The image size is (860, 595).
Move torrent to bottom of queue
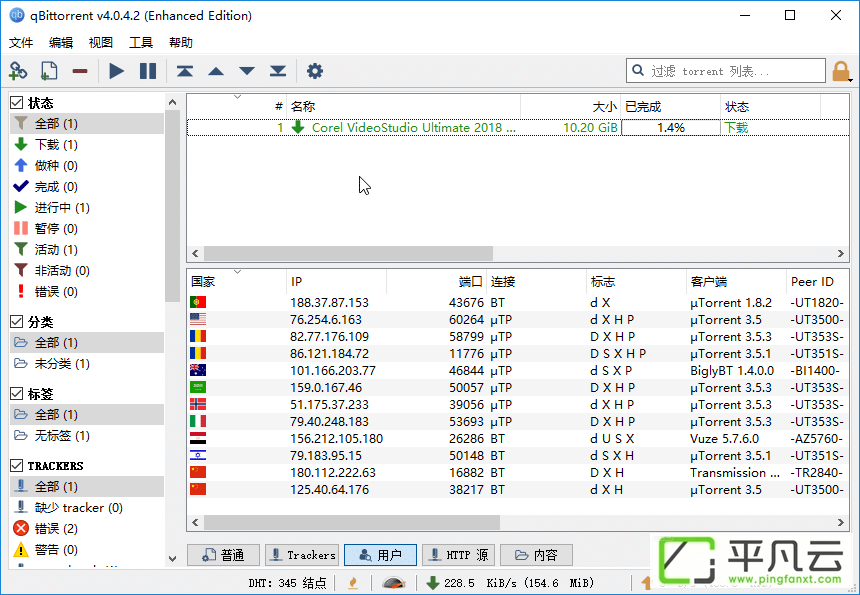pyautogui.click(x=278, y=71)
